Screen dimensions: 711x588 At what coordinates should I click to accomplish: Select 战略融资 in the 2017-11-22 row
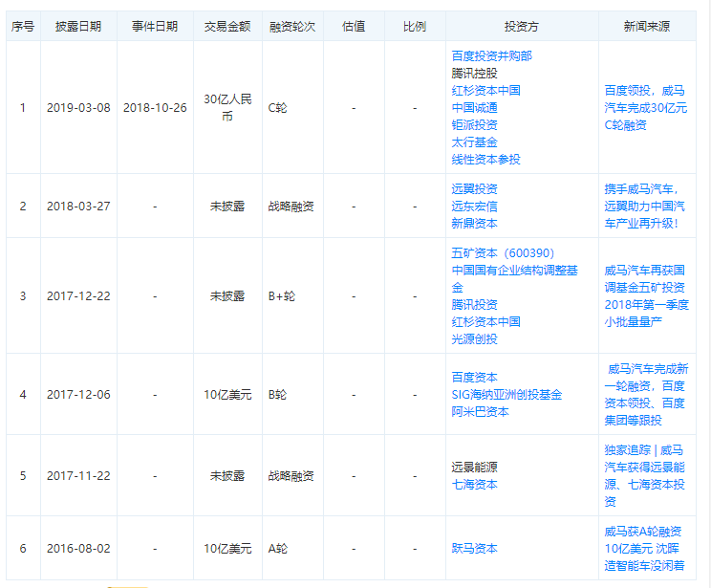click(291, 475)
